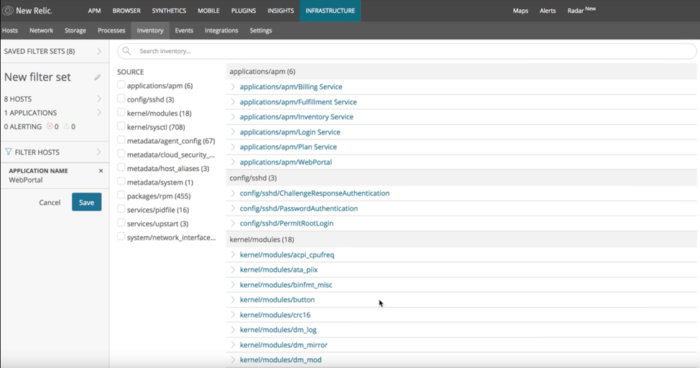The width and height of the screenshot is (700, 368).
Task: Check the config/sshd (3) source box
Action: [121, 99]
